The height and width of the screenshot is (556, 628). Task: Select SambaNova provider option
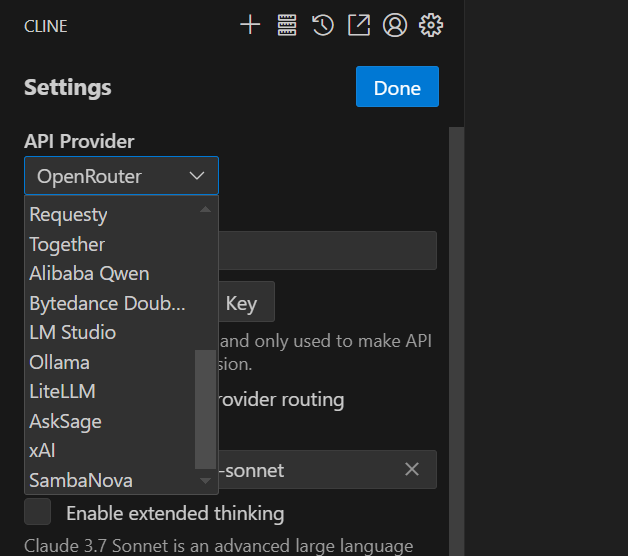point(112,480)
